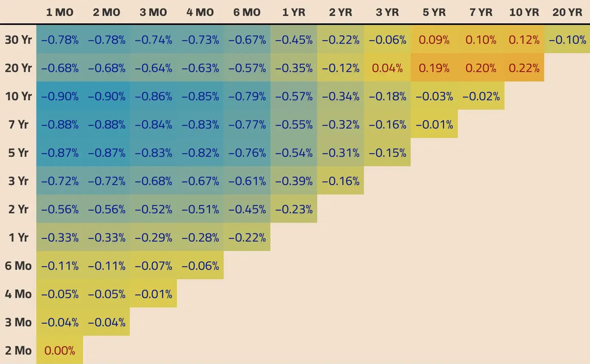Select the -0.16% cell in 3 Yr row
Screen dimensions: 590x364
tap(341, 181)
